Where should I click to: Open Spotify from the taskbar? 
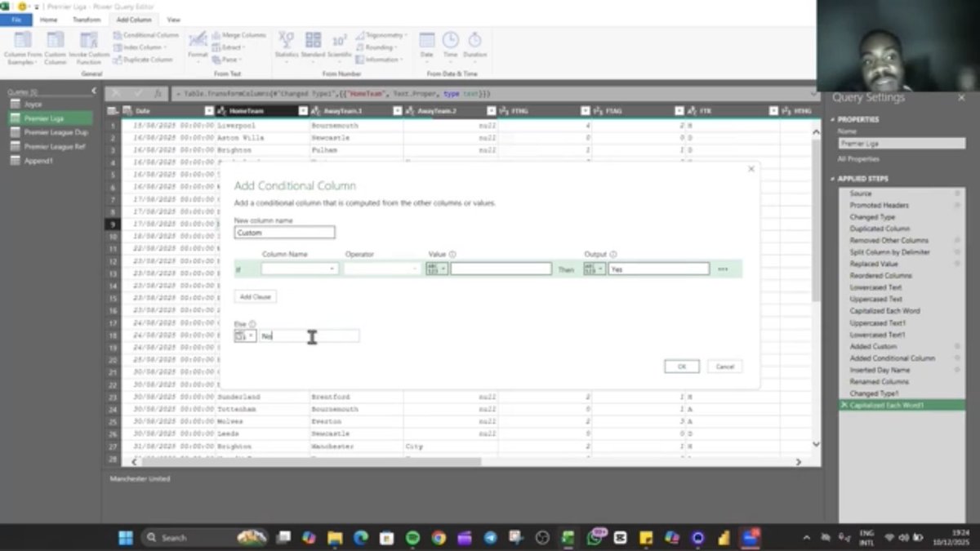[412, 537]
